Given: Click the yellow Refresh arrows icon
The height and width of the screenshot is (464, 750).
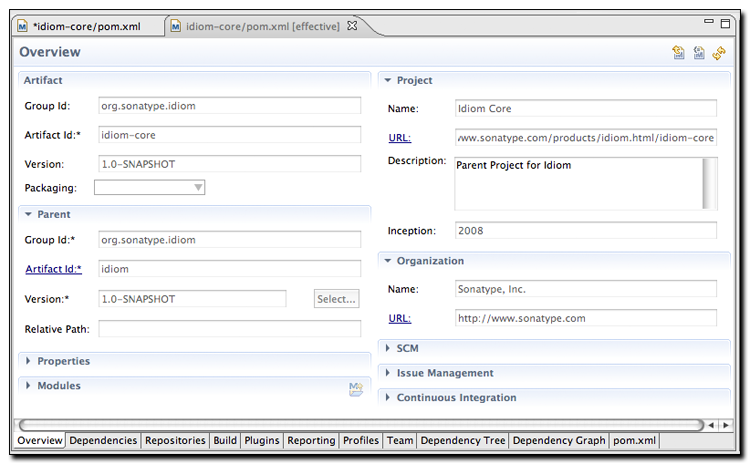Looking at the screenshot, I should click(x=719, y=53).
